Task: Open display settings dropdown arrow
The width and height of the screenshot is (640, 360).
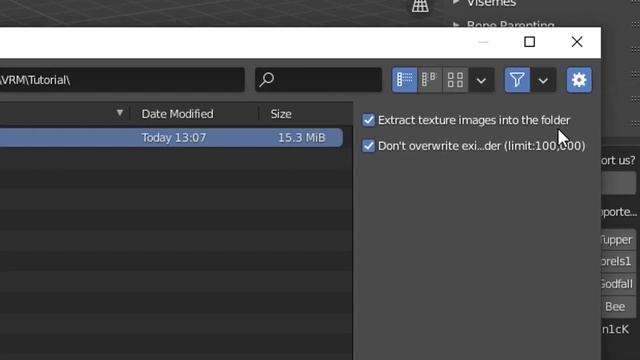Action: click(481, 80)
